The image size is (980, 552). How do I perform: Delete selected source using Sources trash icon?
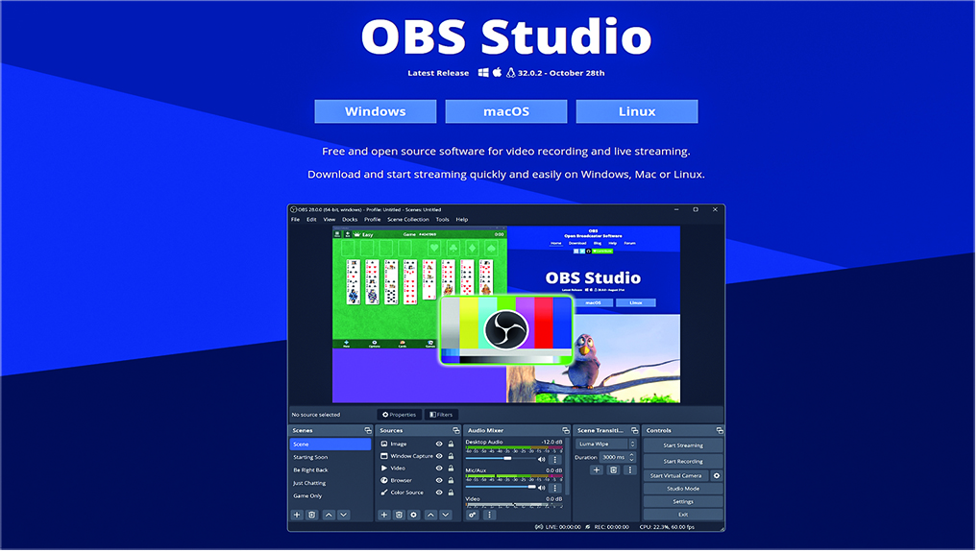tap(400, 516)
